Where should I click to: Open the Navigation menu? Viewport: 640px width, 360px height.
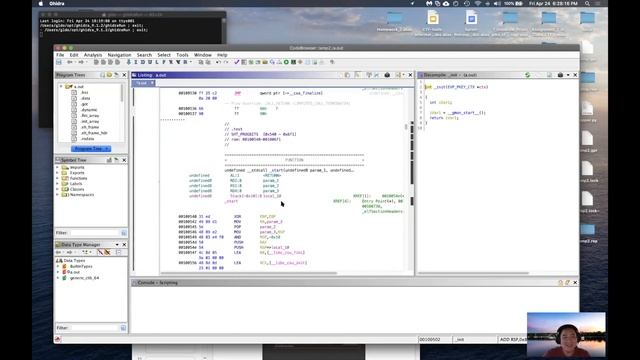(x=119, y=55)
